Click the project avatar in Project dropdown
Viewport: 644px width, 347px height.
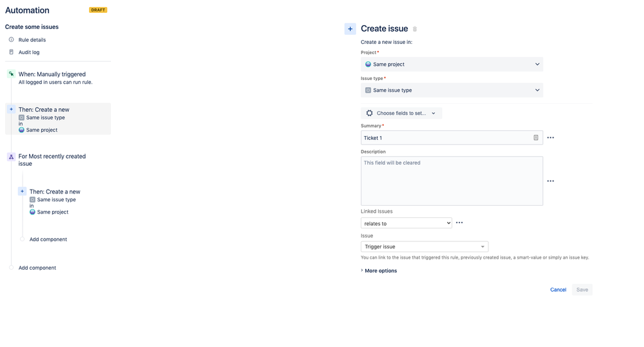click(368, 64)
